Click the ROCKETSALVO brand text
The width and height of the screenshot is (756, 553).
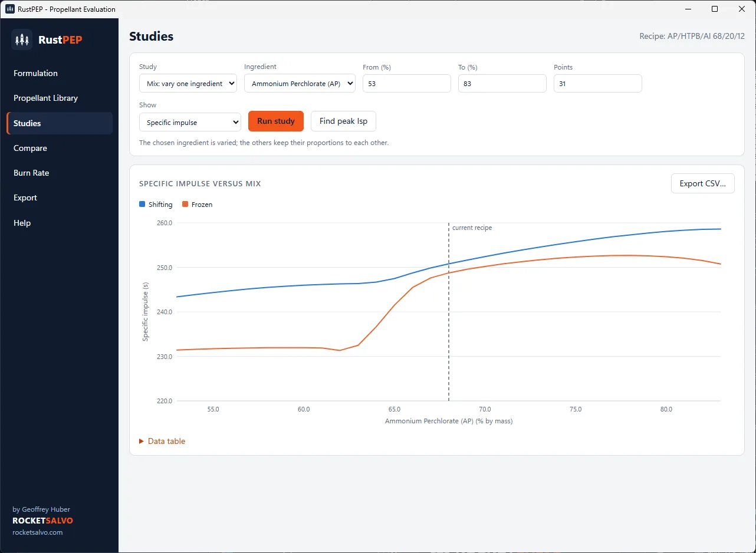42,521
